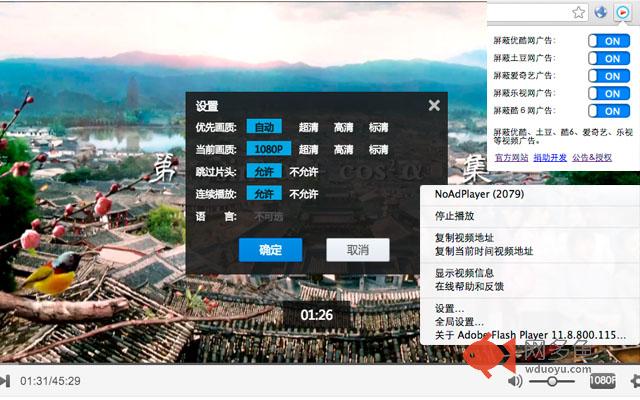Open the 公告&授权 link

pyautogui.click(x=592, y=158)
